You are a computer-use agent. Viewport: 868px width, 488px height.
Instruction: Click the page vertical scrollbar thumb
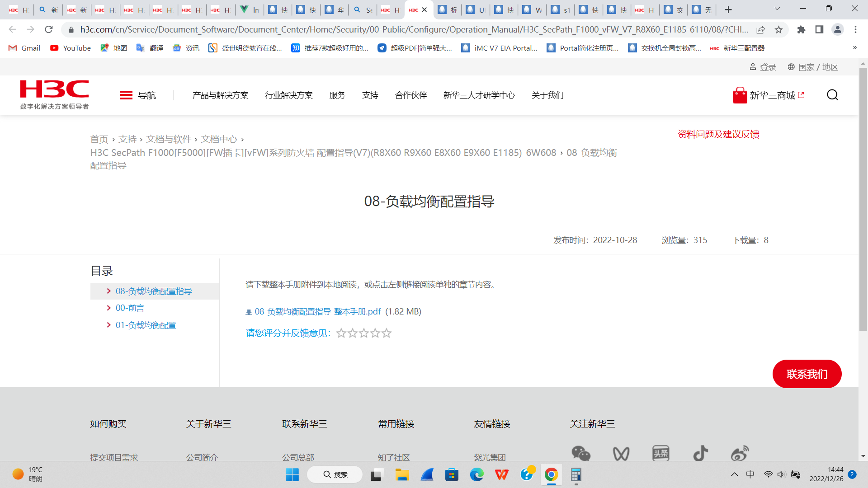coord(863,199)
